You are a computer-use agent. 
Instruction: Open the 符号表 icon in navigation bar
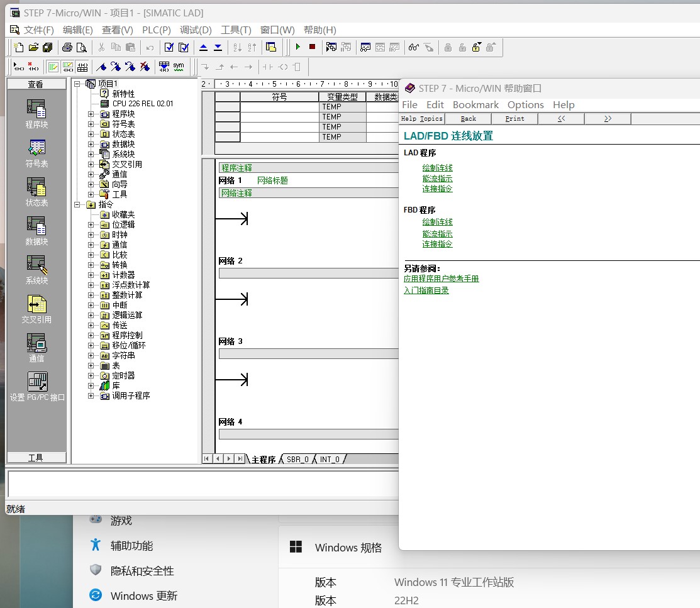pos(36,148)
